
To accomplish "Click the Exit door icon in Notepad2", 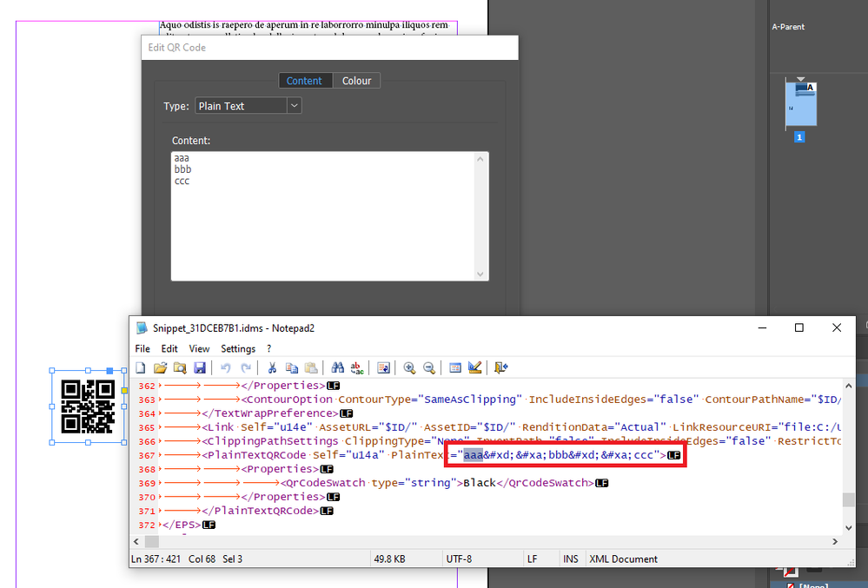I will coord(500,368).
